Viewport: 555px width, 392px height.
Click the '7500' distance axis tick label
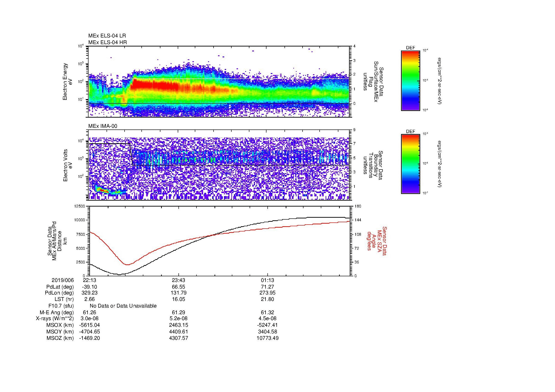pos(80,234)
